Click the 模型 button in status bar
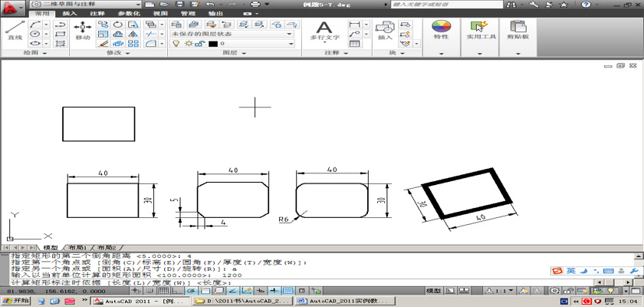This screenshot has width=644, height=307. pyautogui.click(x=434, y=291)
